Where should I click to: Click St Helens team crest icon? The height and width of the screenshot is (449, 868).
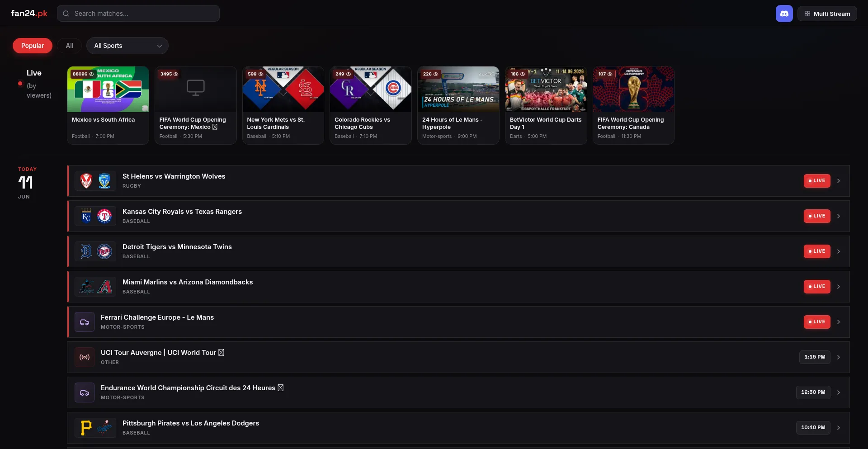pos(86,181)
